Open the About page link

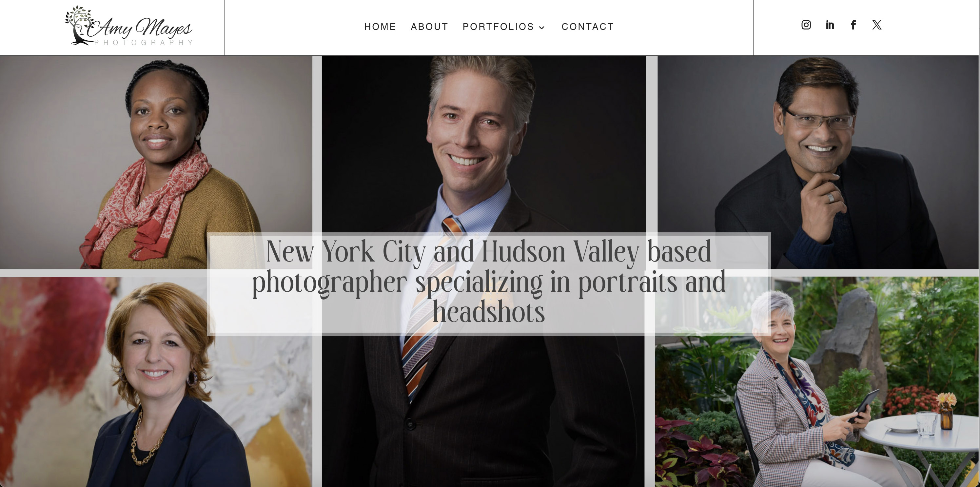click(x=429, y=27)
